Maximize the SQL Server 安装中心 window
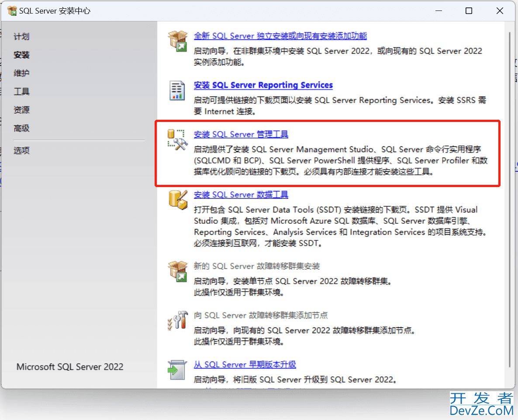The image size is (518, 420). pos(469,11)
